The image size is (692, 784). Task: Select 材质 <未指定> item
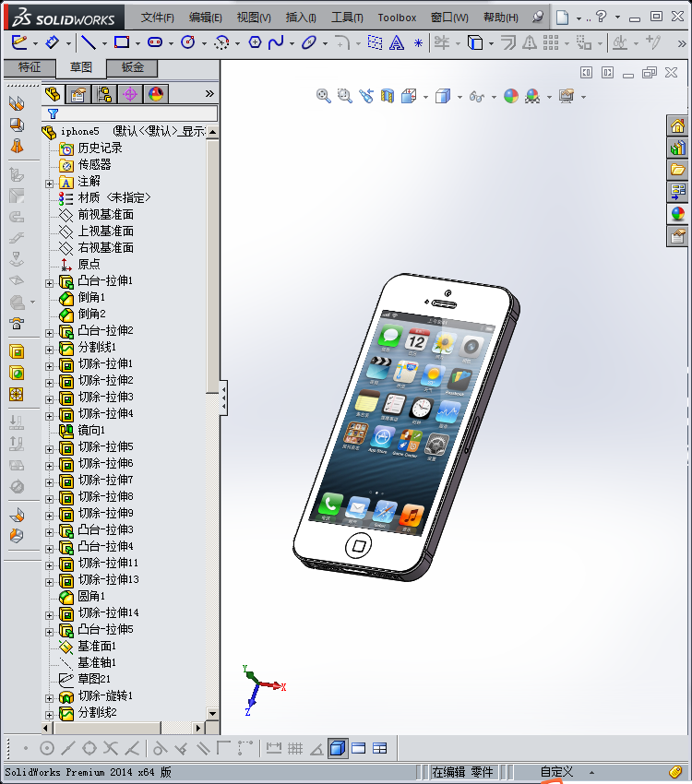pos(105,198)
